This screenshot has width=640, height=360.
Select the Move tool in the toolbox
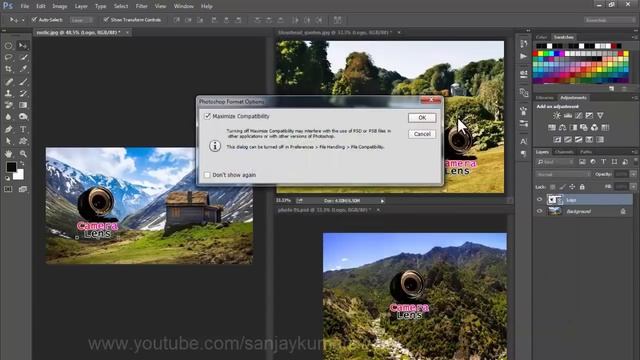click(23, 46)
